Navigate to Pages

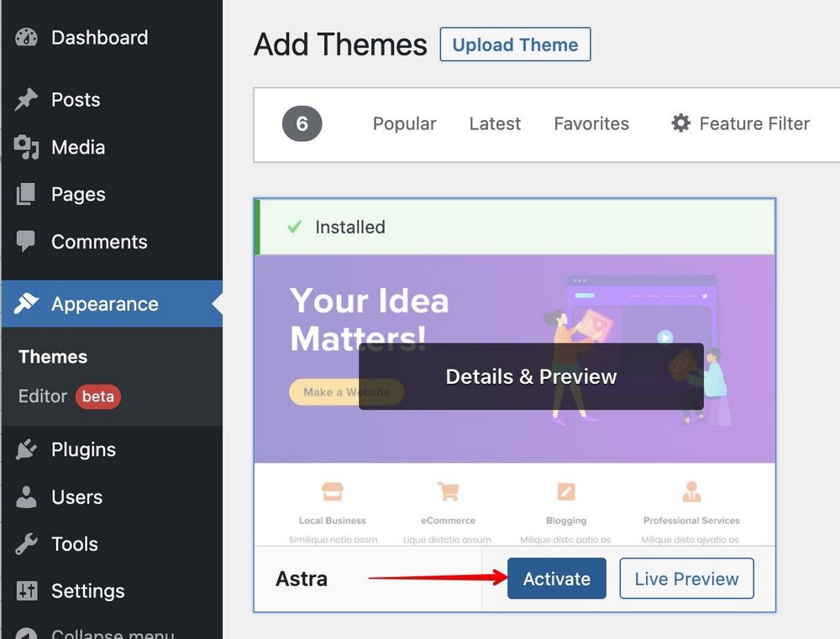click(x=112, y=195)
